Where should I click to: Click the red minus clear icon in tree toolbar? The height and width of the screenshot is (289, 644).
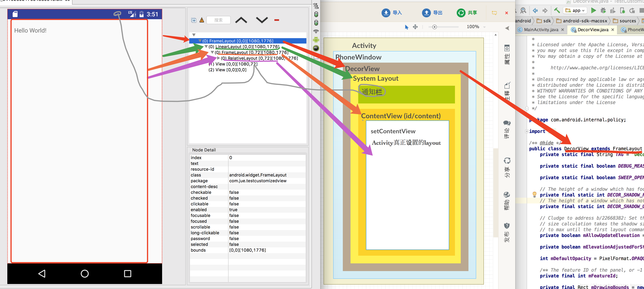[x=277, y=20]
